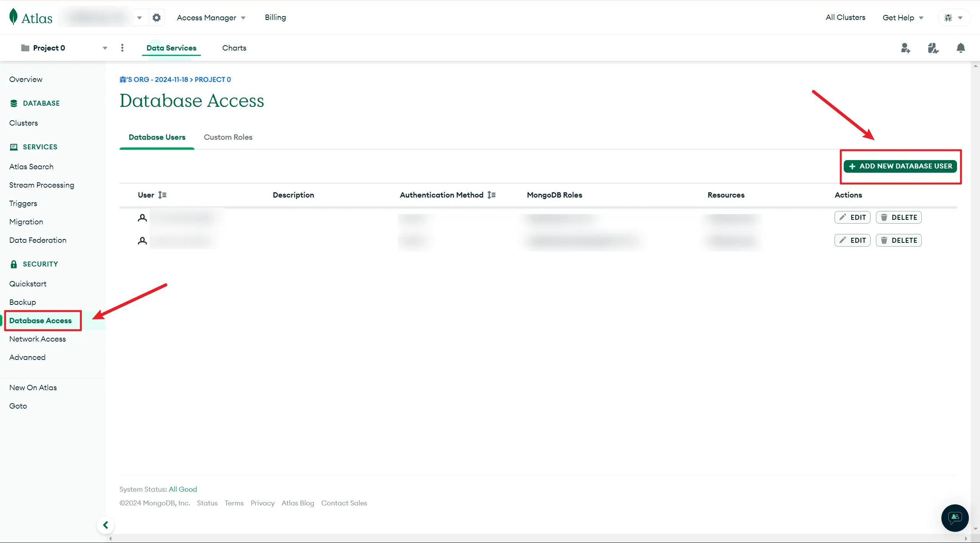This screenshot has height=543, width=980.
Task: Open the invite user icon
Action: click(905, 48)
